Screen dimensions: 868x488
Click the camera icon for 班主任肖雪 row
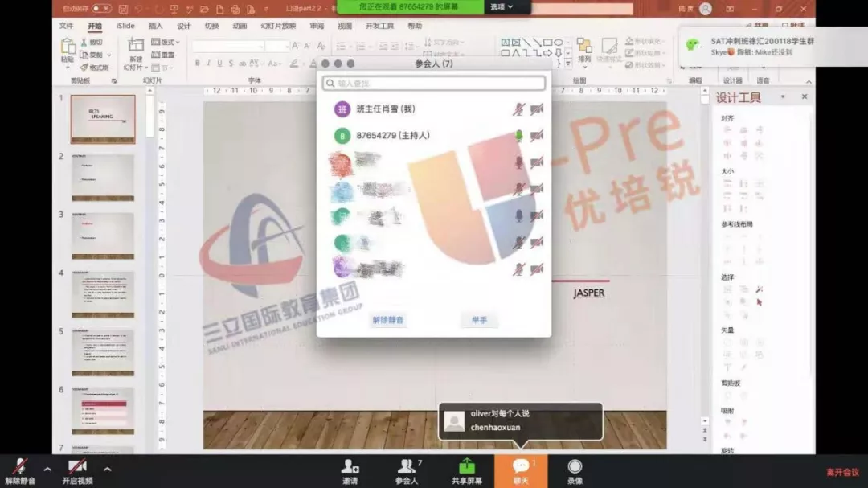[x=536, y=109]
